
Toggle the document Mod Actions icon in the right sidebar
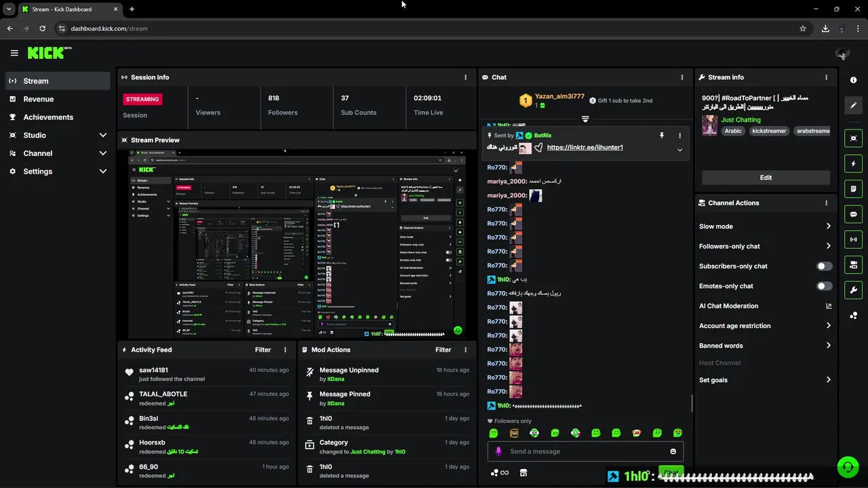pyautogui.click(x=853, y=188)
